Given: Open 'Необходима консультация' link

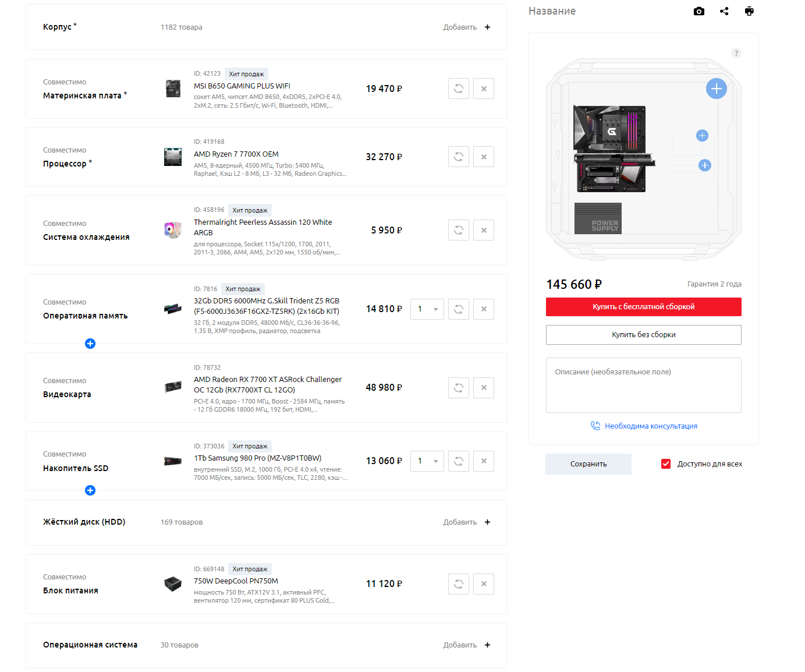Looking at the screenshot, I should 644,426.
